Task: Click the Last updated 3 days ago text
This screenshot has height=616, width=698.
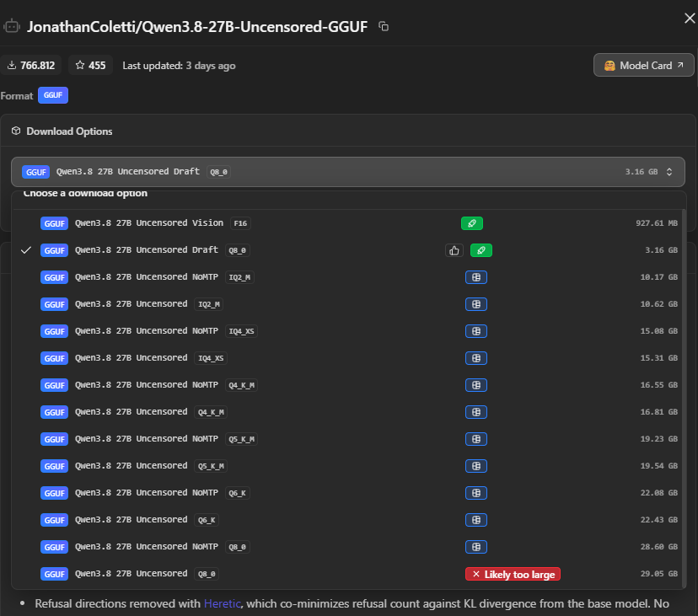Action: pyautogui.click(x=179, y=66)
